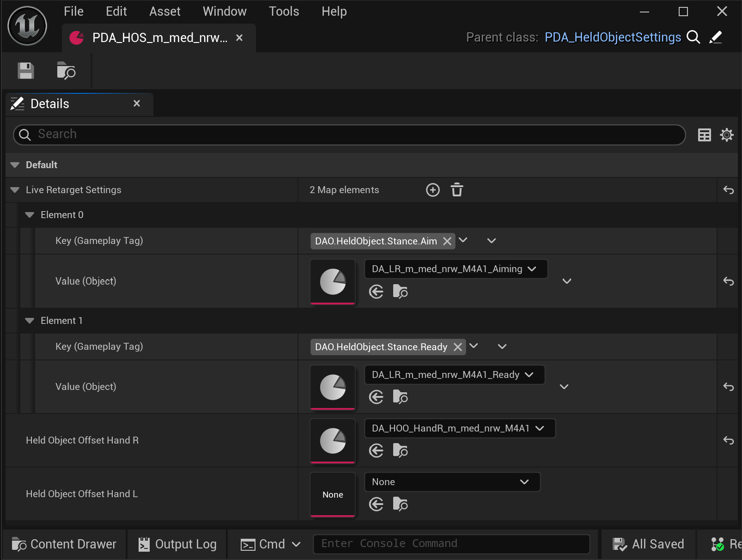The height and width of the screenshot is (560, 742).
Task: Collapse the Default category section
Action: (15, 165)
